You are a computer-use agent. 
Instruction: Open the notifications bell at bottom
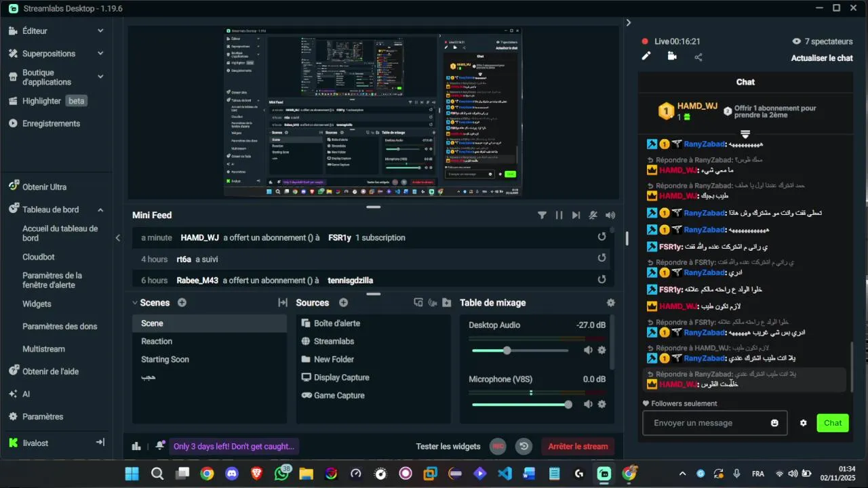160,446
